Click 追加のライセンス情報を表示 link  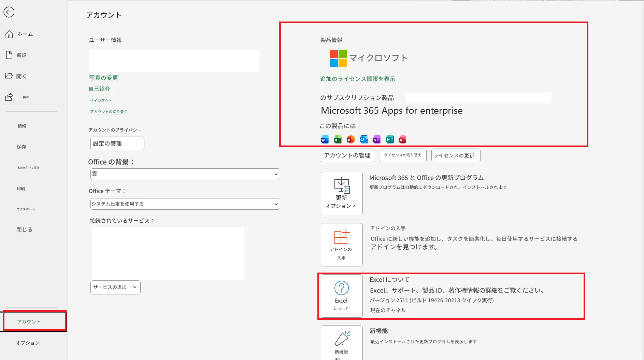[358, 79]
